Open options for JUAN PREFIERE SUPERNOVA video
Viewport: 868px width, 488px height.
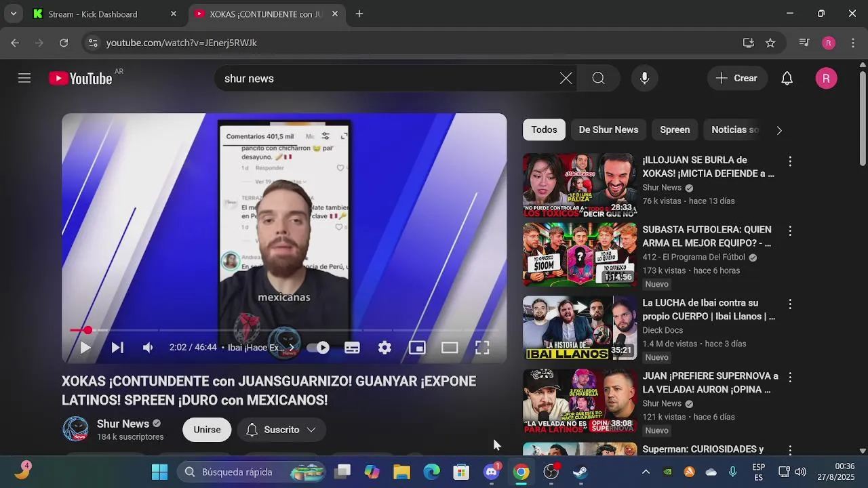click(x=790, y=377)
